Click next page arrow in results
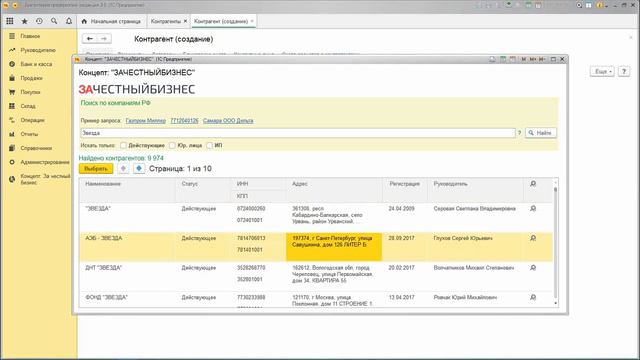 click(x=139, y=168)
